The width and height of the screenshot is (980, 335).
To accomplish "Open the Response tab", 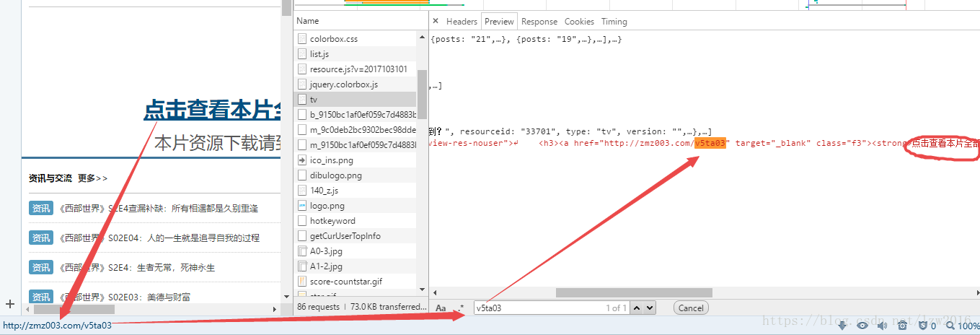I will pos(539,22).
